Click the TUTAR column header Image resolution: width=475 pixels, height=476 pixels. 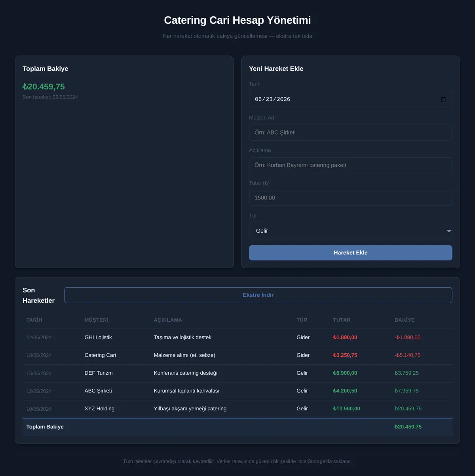click(x=342, y=320)
